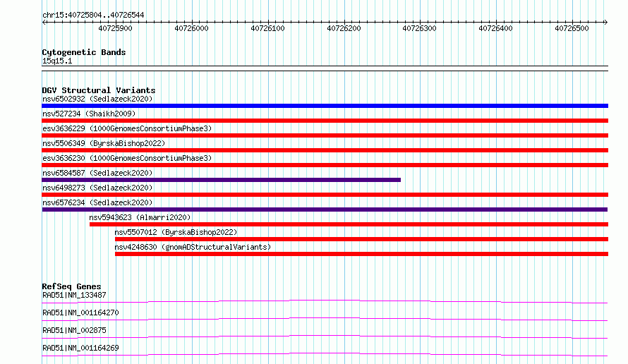This screenshot has height=364, width=628.
Task: Click ruler tick label 40726400
Action: click(x=495, y=28)
